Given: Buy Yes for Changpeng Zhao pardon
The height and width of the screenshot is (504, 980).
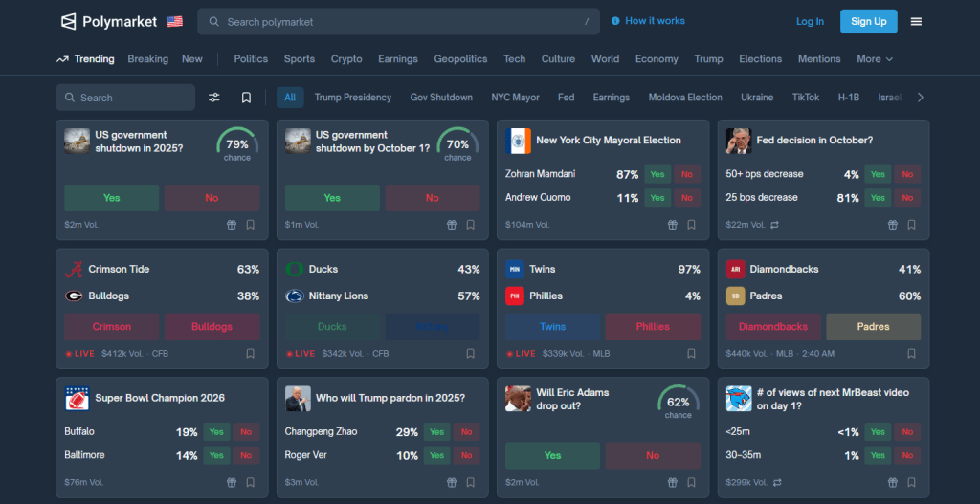Looking at the screenshot, I should (436, 432).
